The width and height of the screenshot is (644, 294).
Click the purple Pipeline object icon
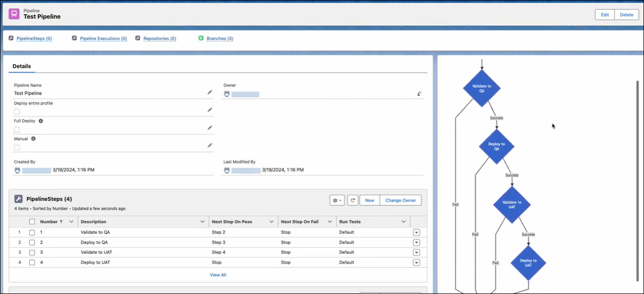click(14, 14)
